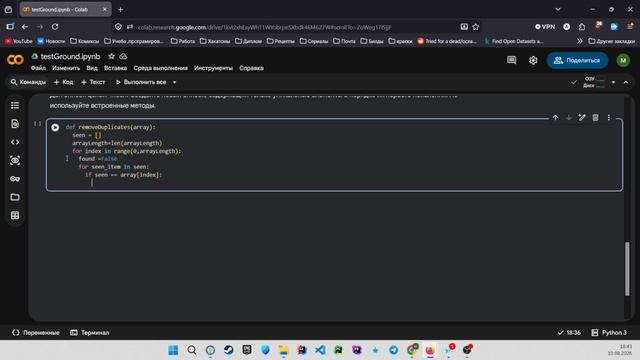
Task: Open the cell's three-dot more menu
Action: pyautogui.click(x=609, y=118)
